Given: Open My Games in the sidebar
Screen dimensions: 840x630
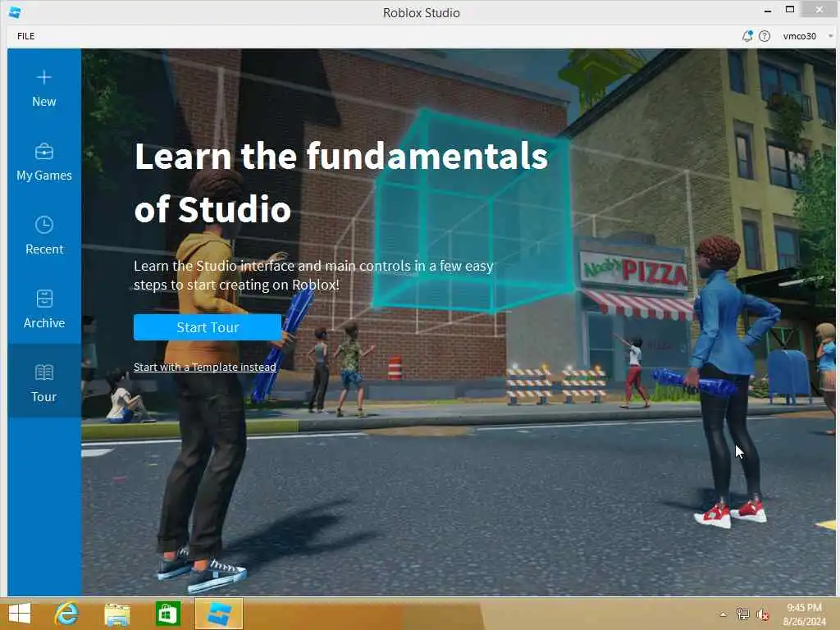Looking at the screenshot, I should click(x=44, y=163).
